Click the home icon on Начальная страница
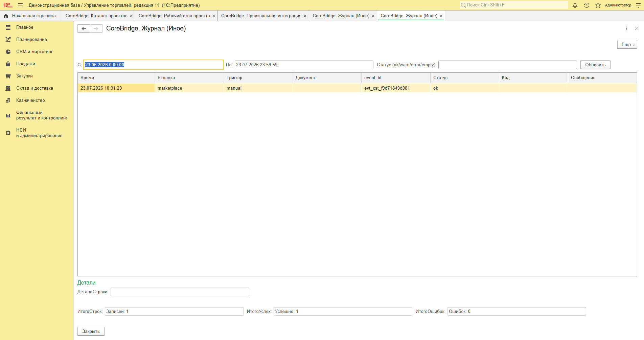The width and height of the screenshot is (644, 340). pos(6,16)
